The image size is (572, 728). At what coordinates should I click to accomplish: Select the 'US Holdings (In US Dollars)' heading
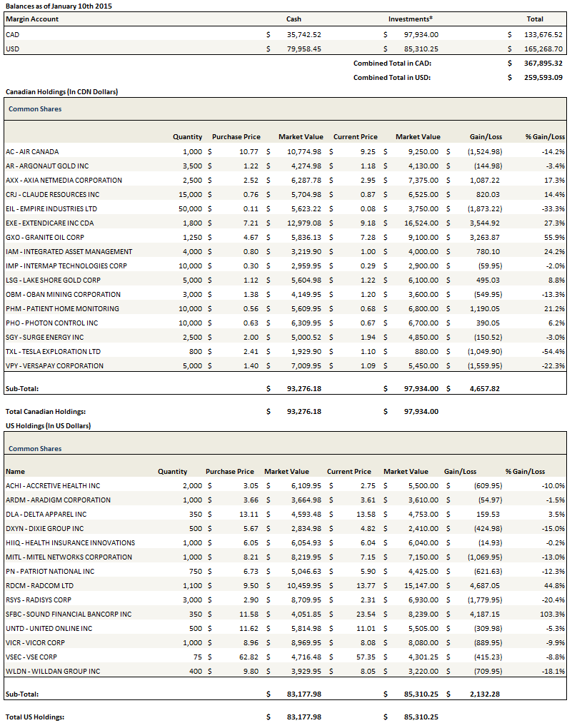click(x=48, y=426)
